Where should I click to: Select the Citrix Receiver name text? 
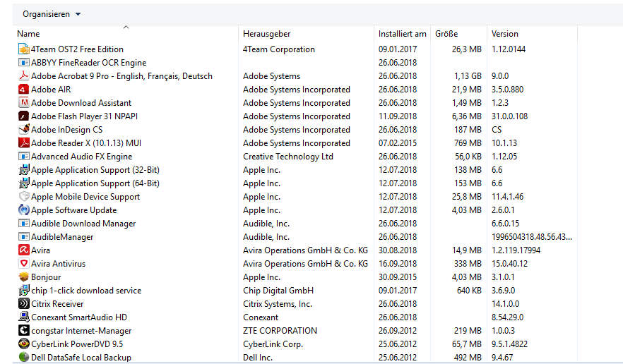pos(57,303)
